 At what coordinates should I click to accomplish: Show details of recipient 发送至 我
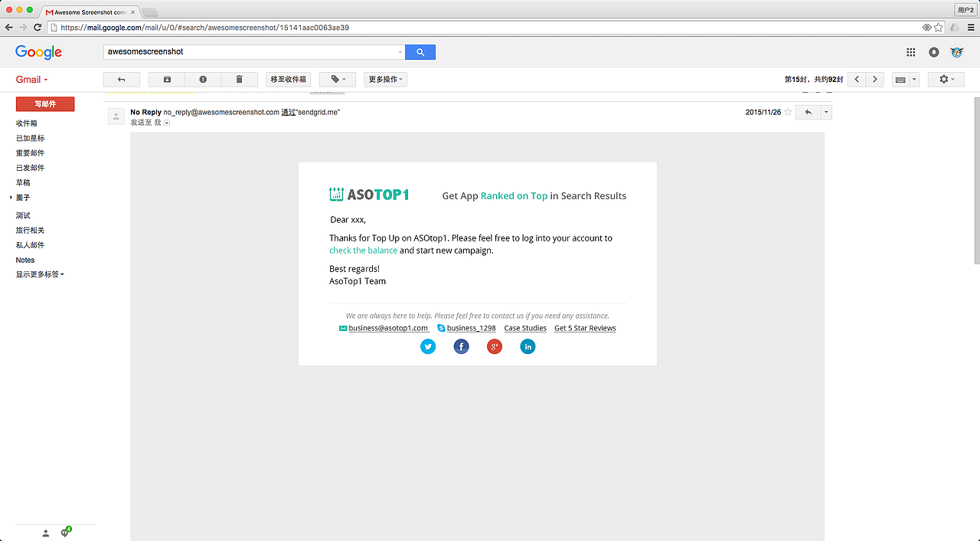pos(167,123)
